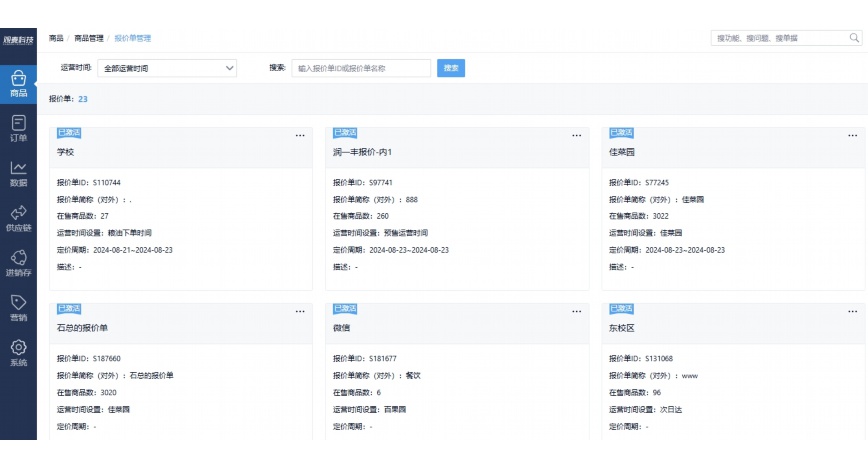Viewport: 868px width, 468px height.
Task: Open the 进销存 section in sidebar
Action: tap(18, 263)
